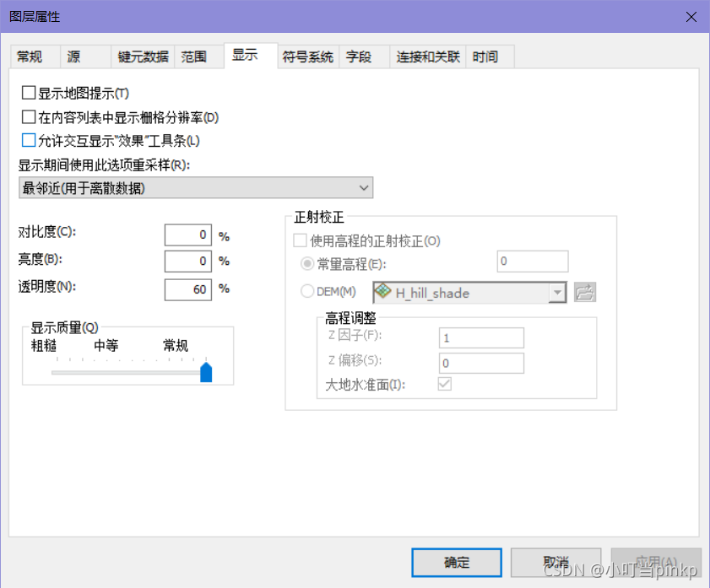Click the Z 因子(F) input field
This screenshot has height=588, width=710.
coord(481,338)
